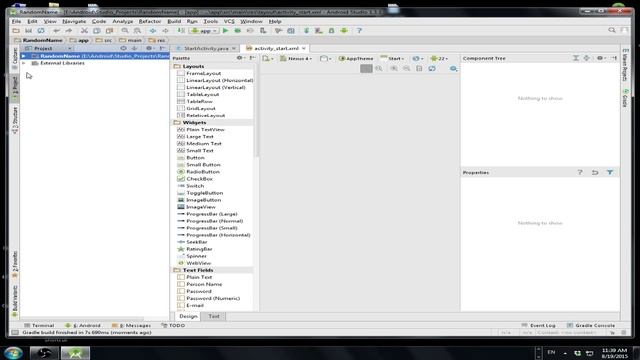Open the Project view type dropdown
The width and height of the screenshot is (640, 360).
pos(49,48)
